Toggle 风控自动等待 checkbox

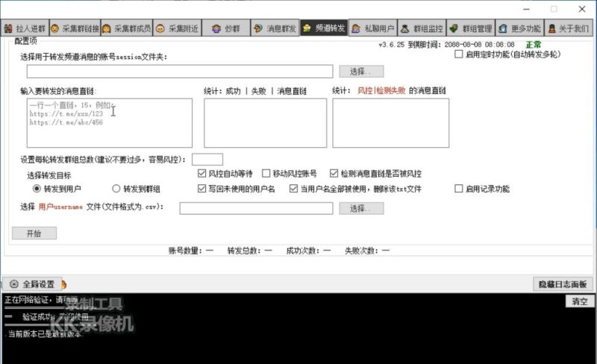pyautogui.click(x=201, y=174)
